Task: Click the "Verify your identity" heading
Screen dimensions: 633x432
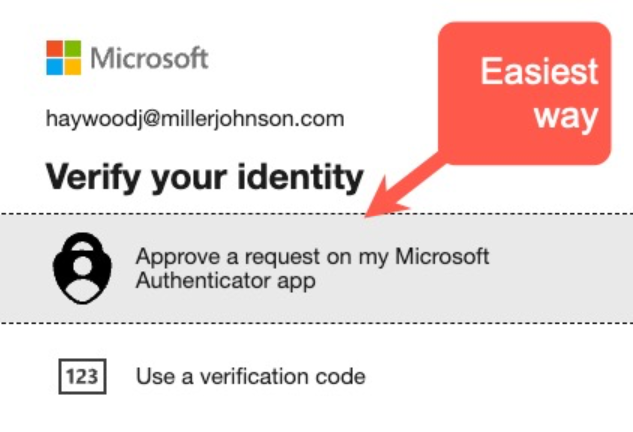Action: tap(204, 177)
